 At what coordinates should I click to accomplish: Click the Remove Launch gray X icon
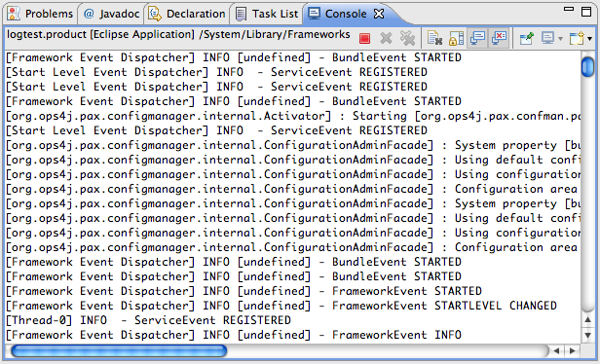pos(386,38)
